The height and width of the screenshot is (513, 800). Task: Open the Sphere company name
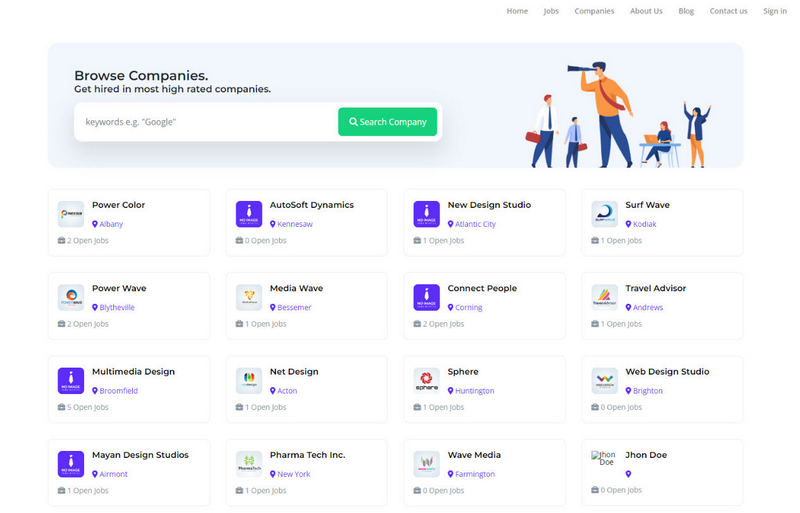click(x=463, y=372)
